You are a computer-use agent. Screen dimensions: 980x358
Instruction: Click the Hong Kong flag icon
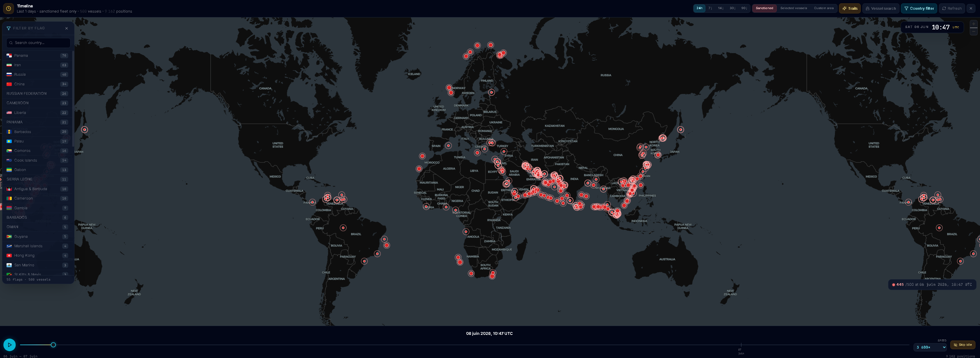pos(9,255)
